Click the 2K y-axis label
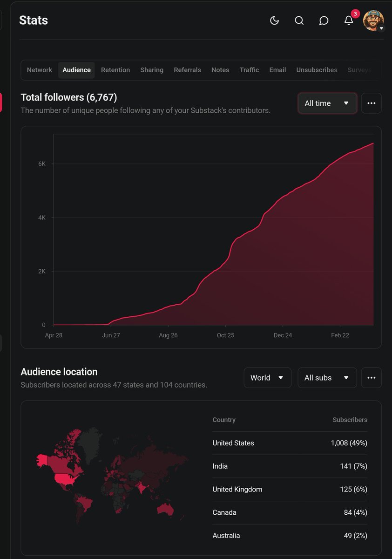 click(x=42, y=271)
